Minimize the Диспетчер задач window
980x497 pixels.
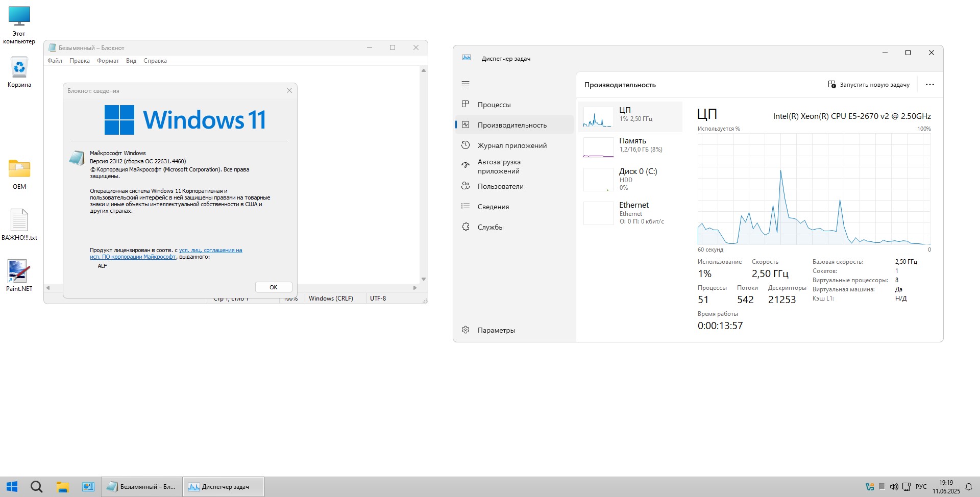click(x=885, y=53)
